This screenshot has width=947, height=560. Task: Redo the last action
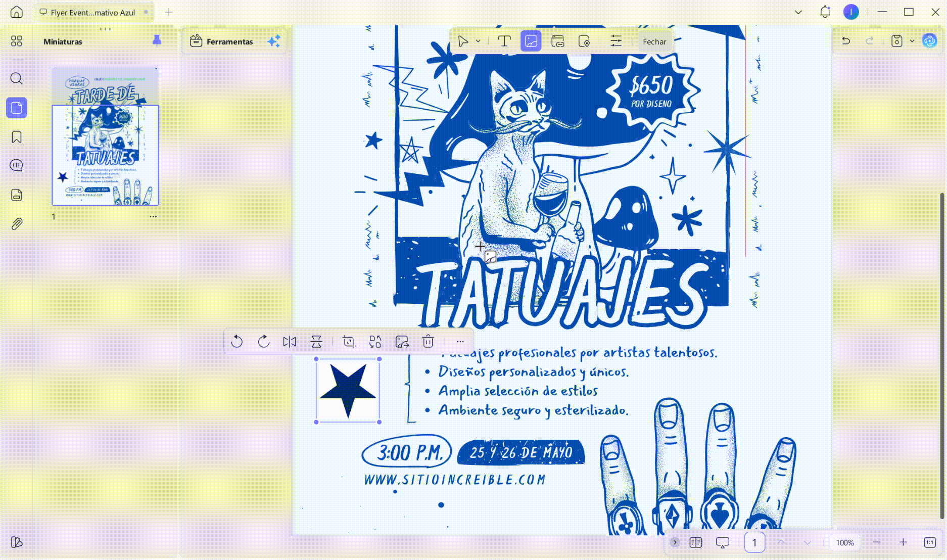[870, 41]
